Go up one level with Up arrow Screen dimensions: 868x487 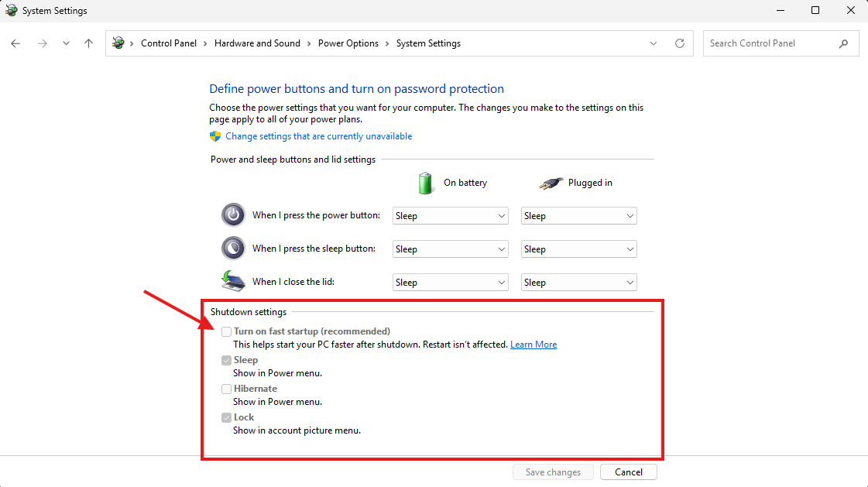88,43
